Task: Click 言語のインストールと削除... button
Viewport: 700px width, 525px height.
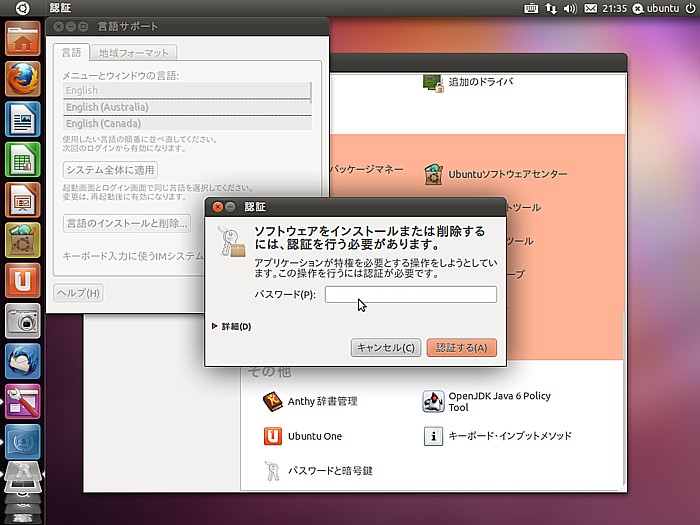Action: click(127, 223)
